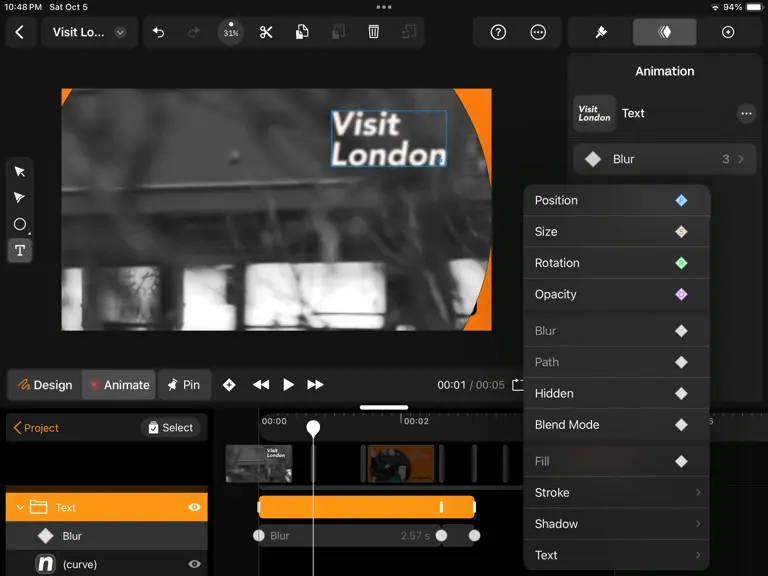Cut with the scissors icon
Viewport: 768px width, 576px height.
(266, 32)
